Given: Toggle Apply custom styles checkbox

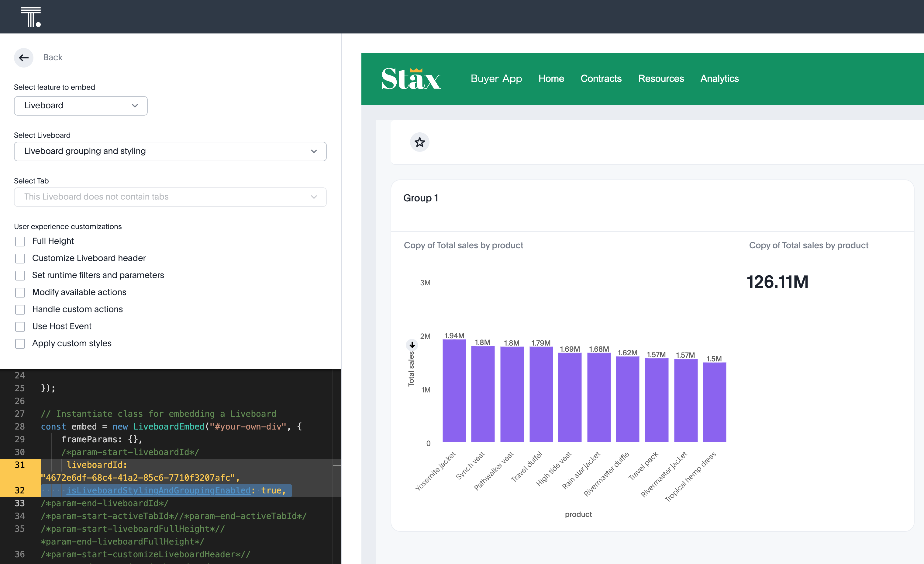Looking at the screenshot, I should pos(20,344).
